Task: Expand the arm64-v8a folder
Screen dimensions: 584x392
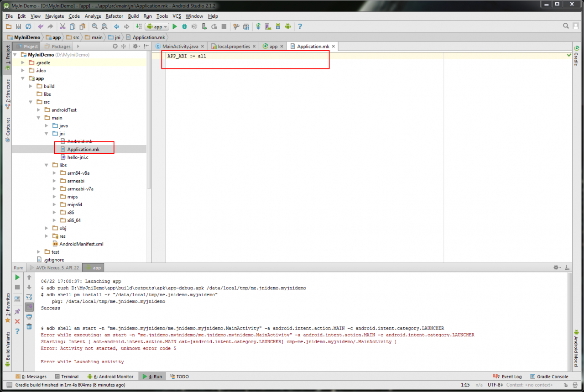Action: [54, 173]
